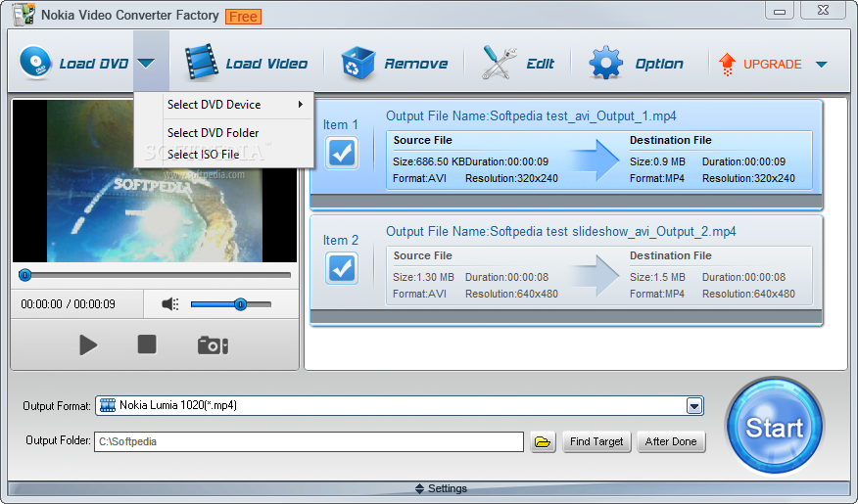Click the app logo icon in title bar
The width and height of the screenshot is (858, 504).
(x=24, y=15)
